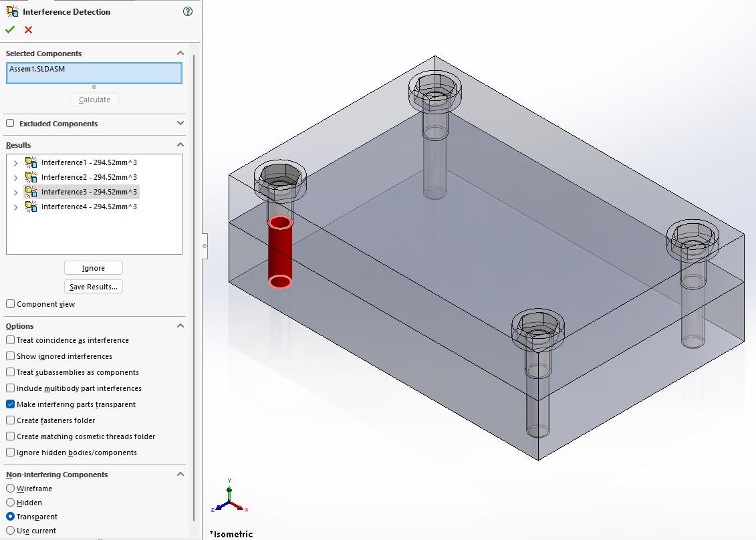Select the Wireframe radio button

point(10,489)
